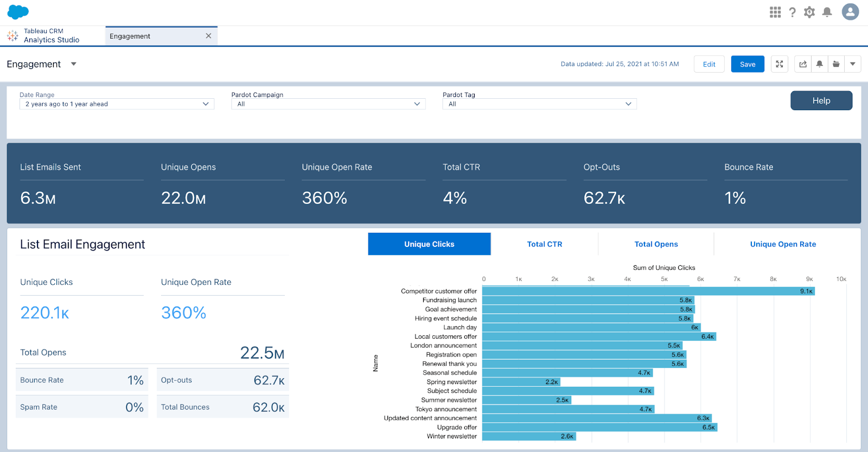The width and height of the screenshot is (868, 452).
Task: Open the user profile avatar
Action: click(850, 11)
